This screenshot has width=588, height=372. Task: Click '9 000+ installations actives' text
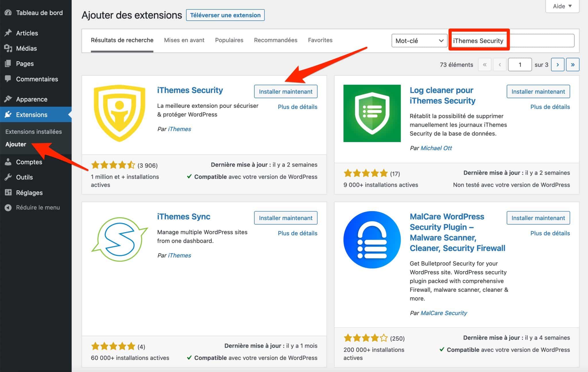(x=381, y=185)
